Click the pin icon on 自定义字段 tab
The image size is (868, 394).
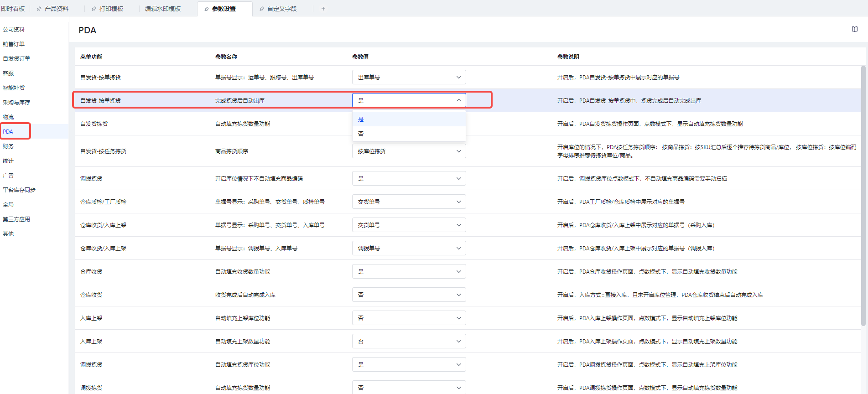[262, 9]
